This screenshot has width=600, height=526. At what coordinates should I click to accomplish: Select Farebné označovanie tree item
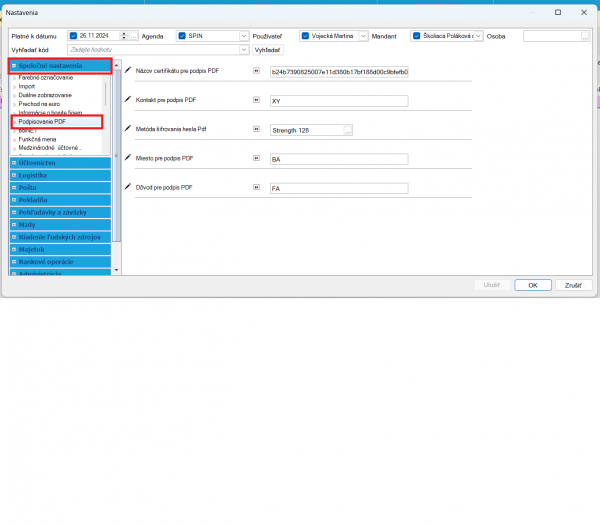46,78
